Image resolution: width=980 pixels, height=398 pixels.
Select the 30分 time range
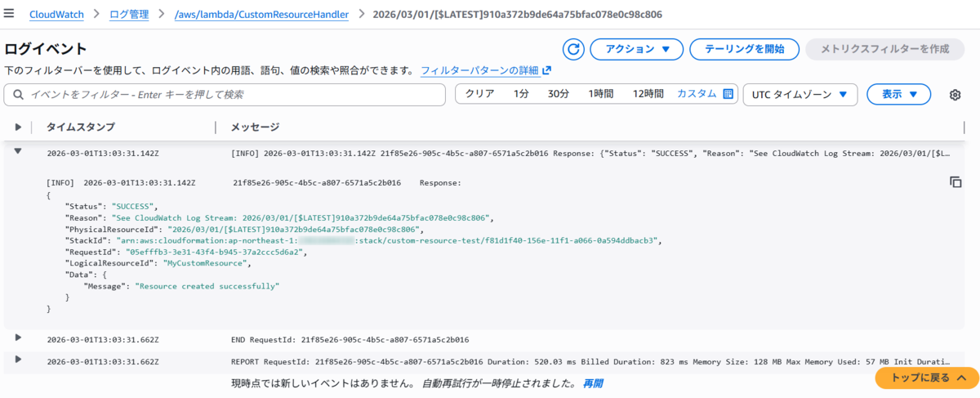(559, 94)
